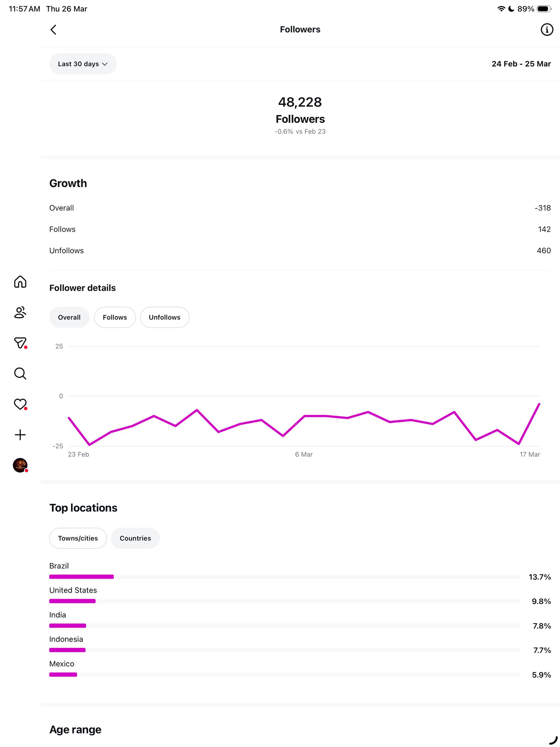Screen dimensions: 560x747
Task: Open the Search magnifier icon
Action: tap(20, 373)
